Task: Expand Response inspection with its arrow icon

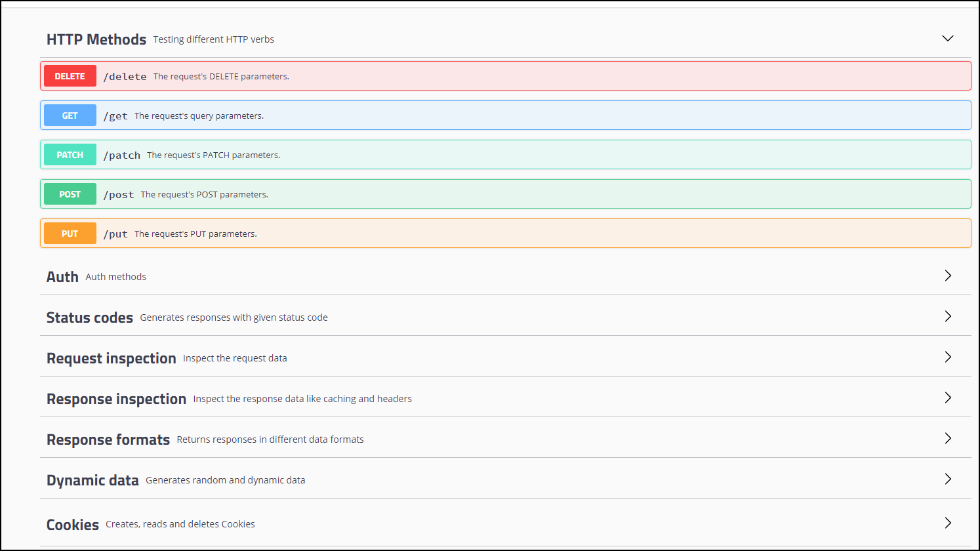Action: [948, 398]
